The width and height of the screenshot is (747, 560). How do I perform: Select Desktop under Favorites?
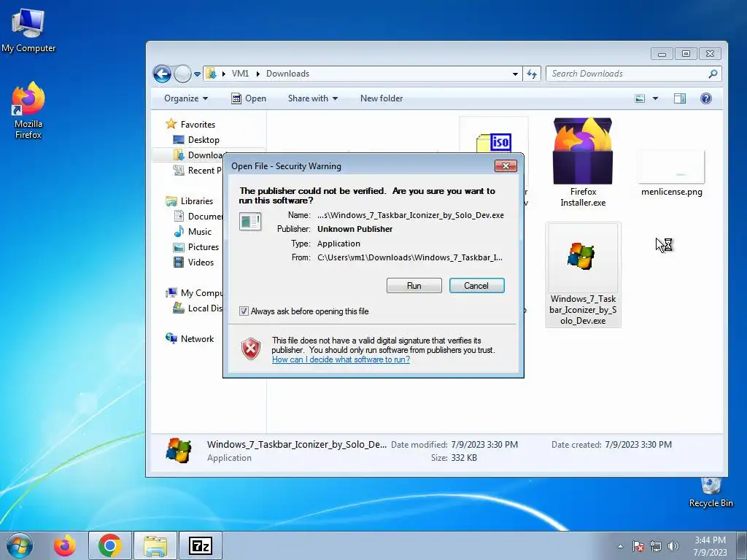(196, 140)
